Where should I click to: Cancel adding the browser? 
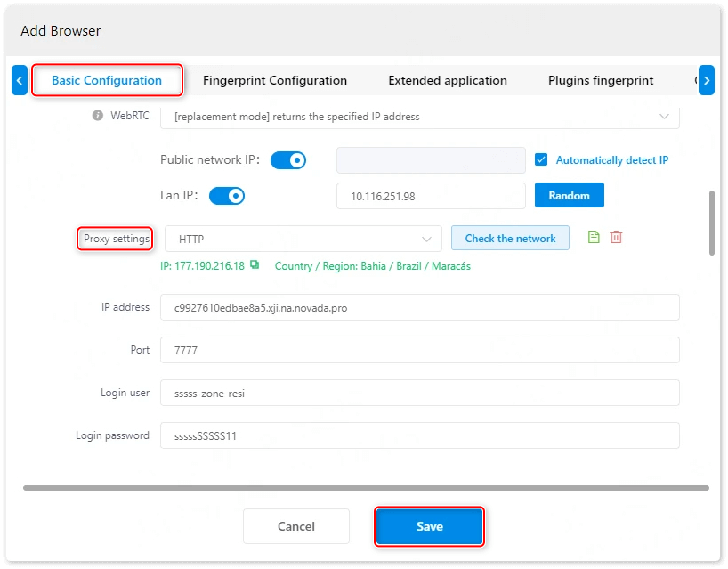(296, 526)
